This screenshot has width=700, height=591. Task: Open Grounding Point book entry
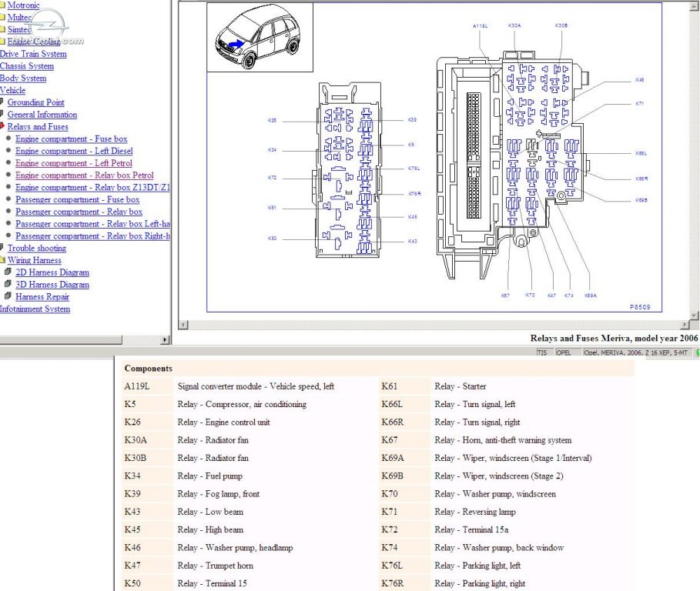pyautogui.click(x=35, y=102)
